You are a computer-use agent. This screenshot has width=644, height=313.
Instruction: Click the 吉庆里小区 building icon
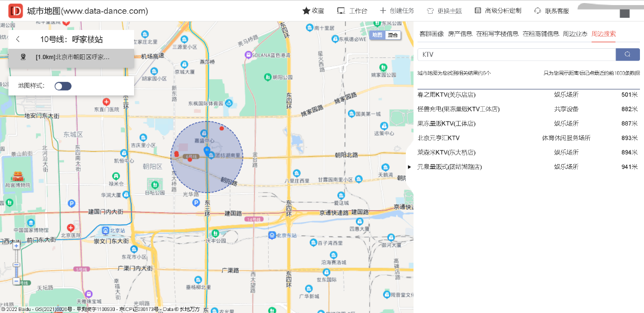click(x=144, y=138)
